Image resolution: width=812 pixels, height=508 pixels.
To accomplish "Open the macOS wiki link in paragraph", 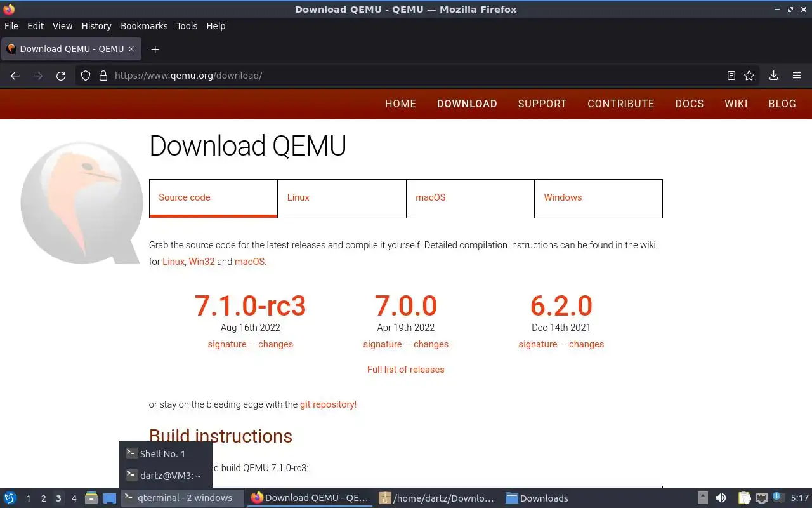I will coord(249,262).
